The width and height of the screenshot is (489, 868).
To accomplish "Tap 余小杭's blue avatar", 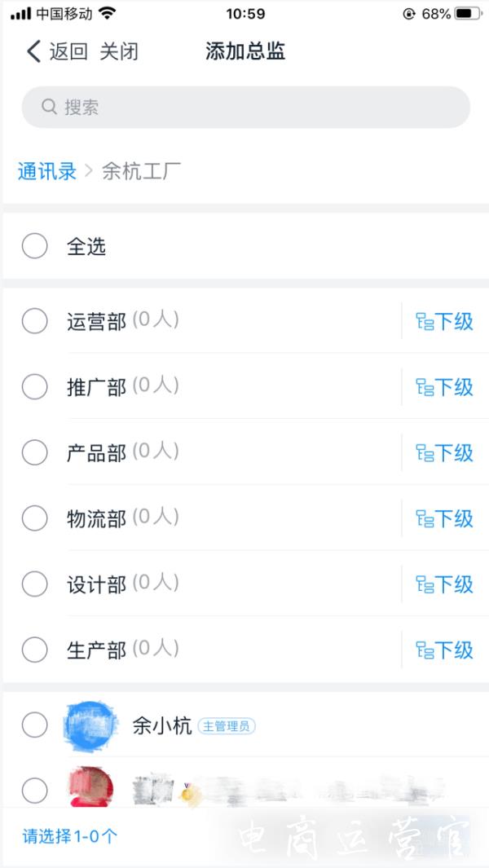I will point(90,725).
